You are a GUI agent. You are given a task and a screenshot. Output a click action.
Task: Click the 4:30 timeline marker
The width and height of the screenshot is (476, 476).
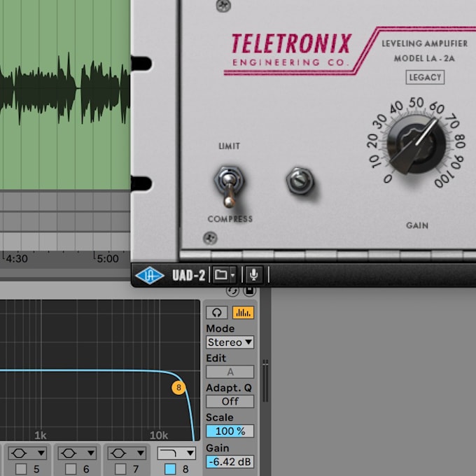tap(16, 258)
